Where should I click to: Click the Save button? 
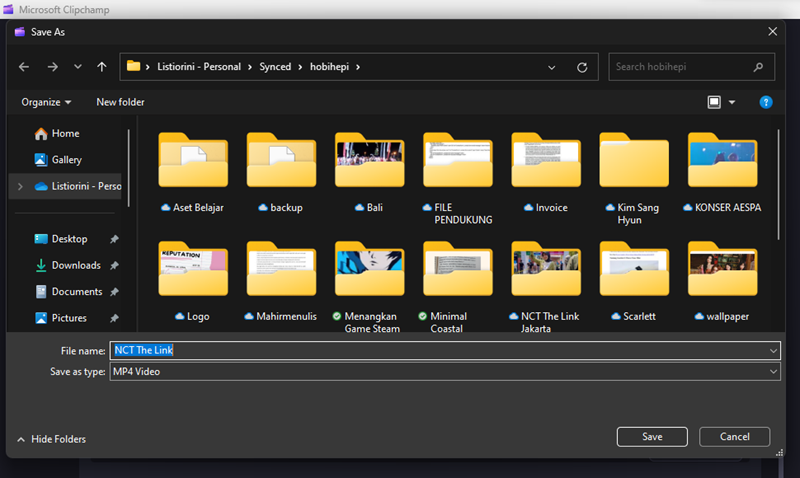pos(652,437)
